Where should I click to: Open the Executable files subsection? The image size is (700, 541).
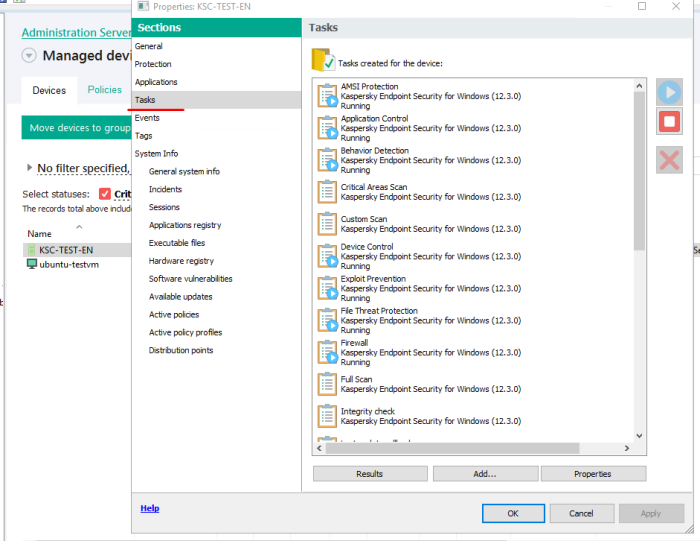[177, 243]
